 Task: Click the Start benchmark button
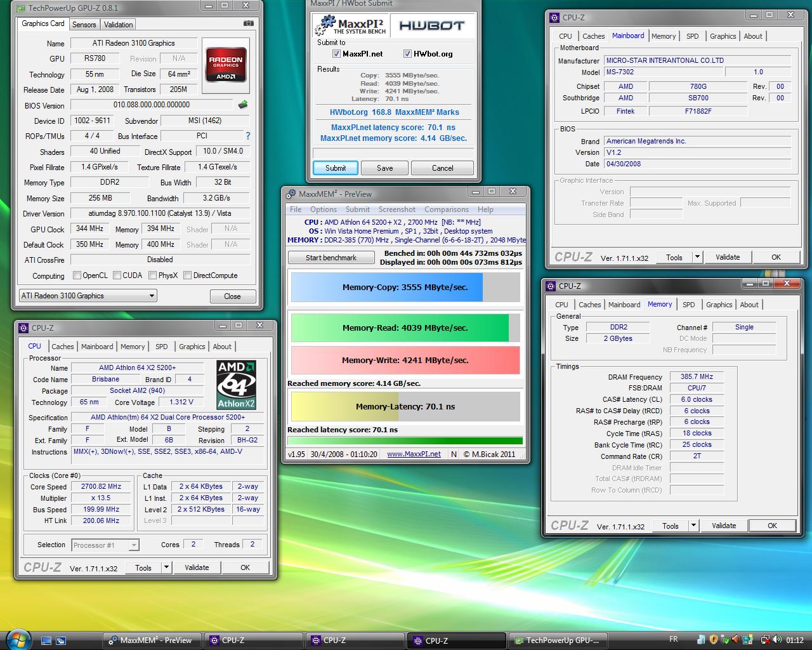pyautogui.click(x=331, y=258)
